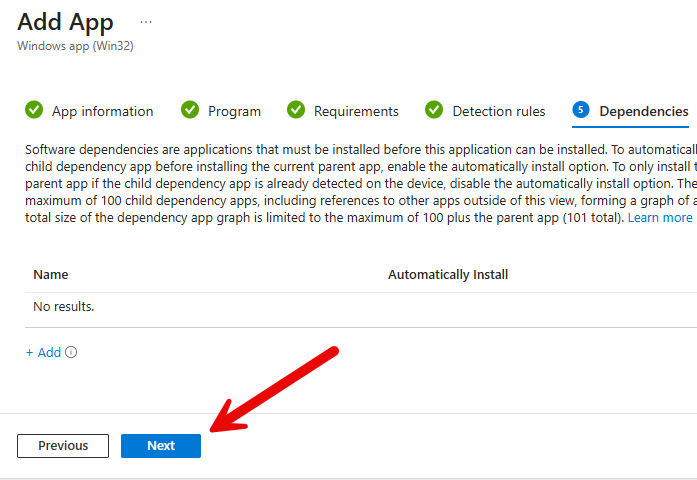Click the Add App page title
Screen dimensions: 697x480
click(x=66, y=21)
